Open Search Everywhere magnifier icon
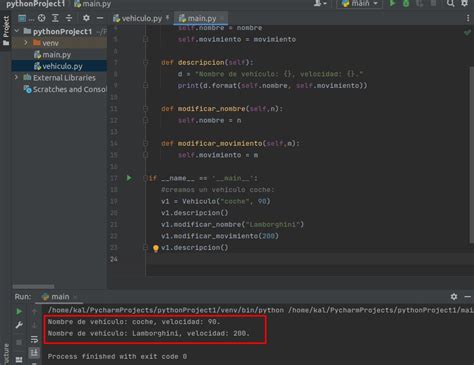The image size is (474, 365). tap(450, 3)
